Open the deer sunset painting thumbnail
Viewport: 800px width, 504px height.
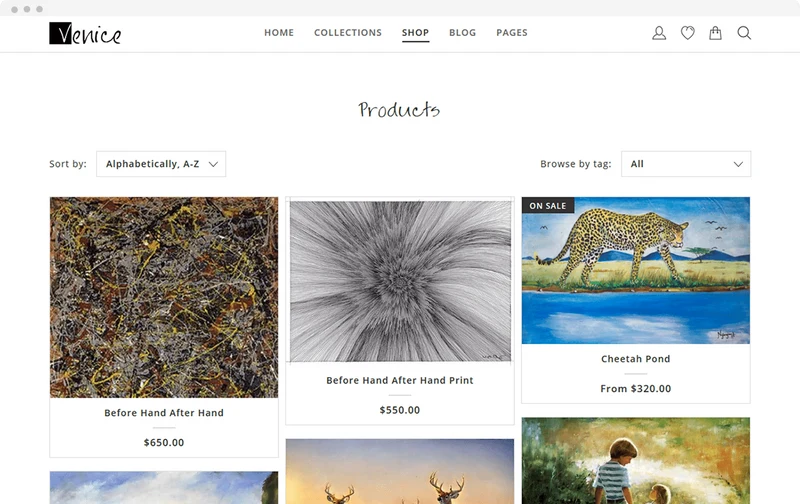400,471
